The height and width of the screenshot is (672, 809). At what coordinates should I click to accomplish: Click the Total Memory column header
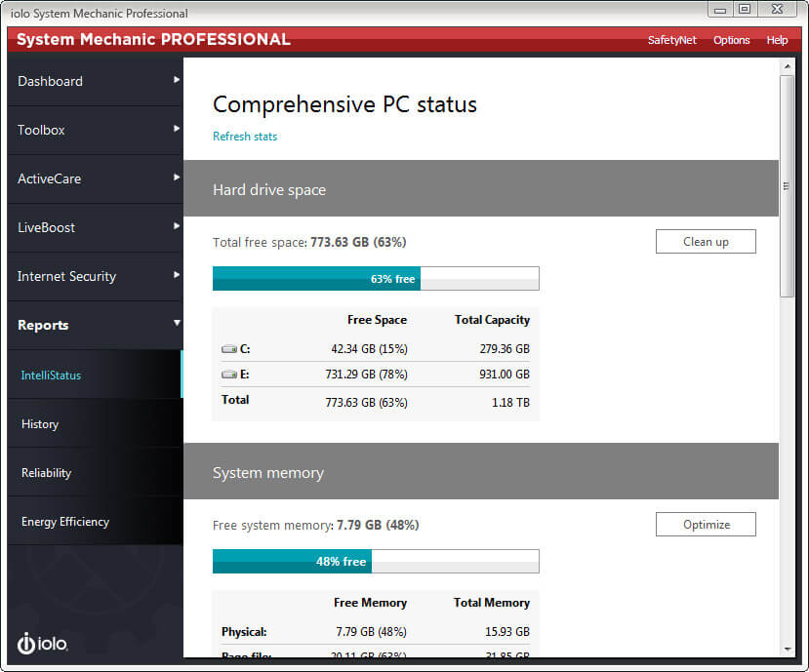pyautogui.click(x=492, y=603)
